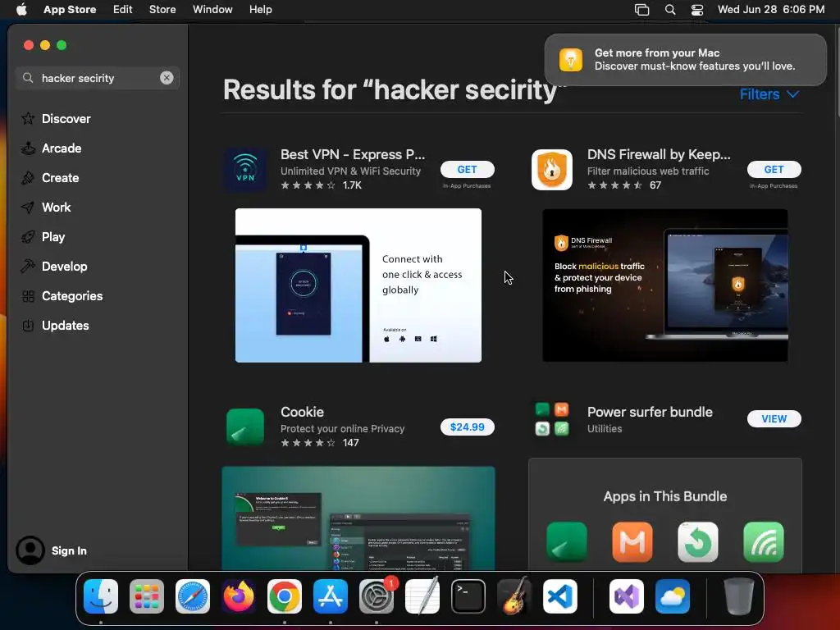
Task: Open the Get more from your Mac notification
Action: (685, 59)
